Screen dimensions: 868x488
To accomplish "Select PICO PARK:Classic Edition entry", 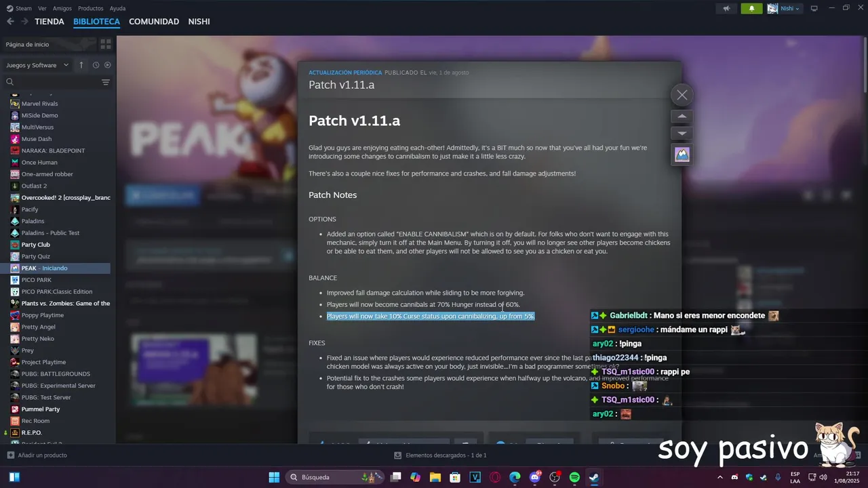I will point(56,291).
